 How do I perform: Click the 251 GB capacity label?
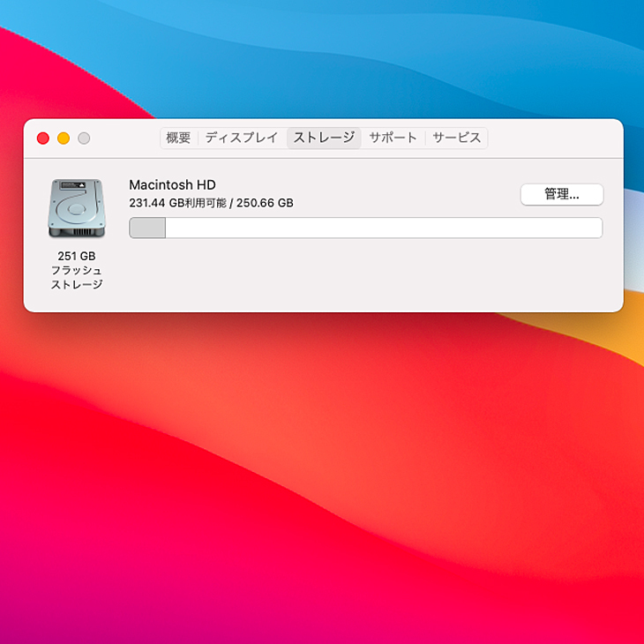click(x=77, y=257)
